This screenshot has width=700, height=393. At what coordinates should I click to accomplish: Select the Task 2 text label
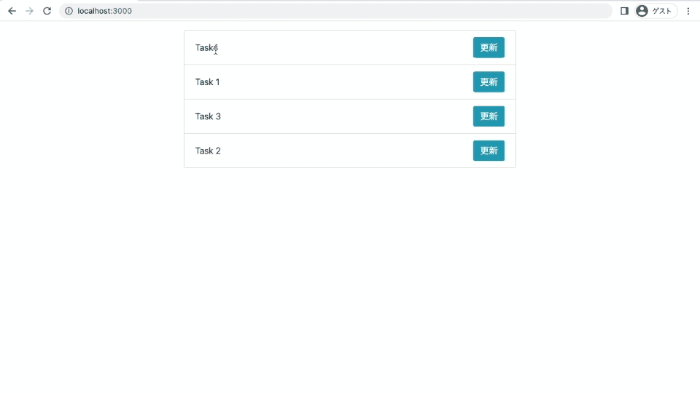(208, 151)
